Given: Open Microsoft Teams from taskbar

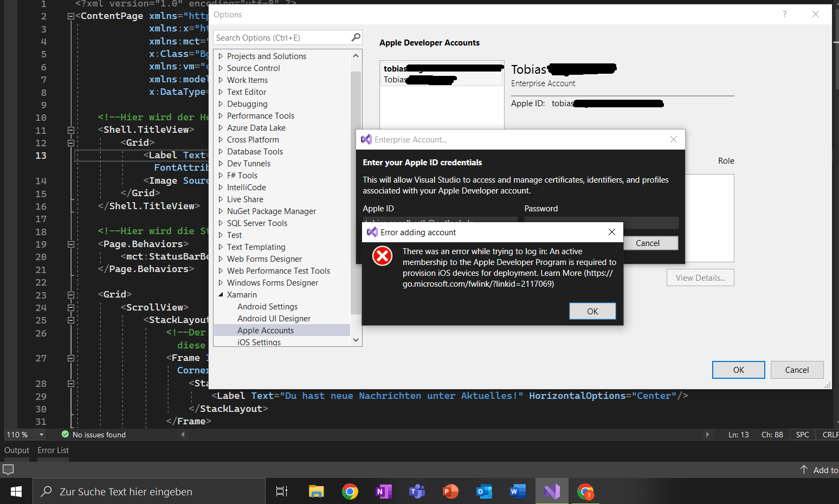Looking at the screenshot, I should pyautogui.click(x=417, y=492).
